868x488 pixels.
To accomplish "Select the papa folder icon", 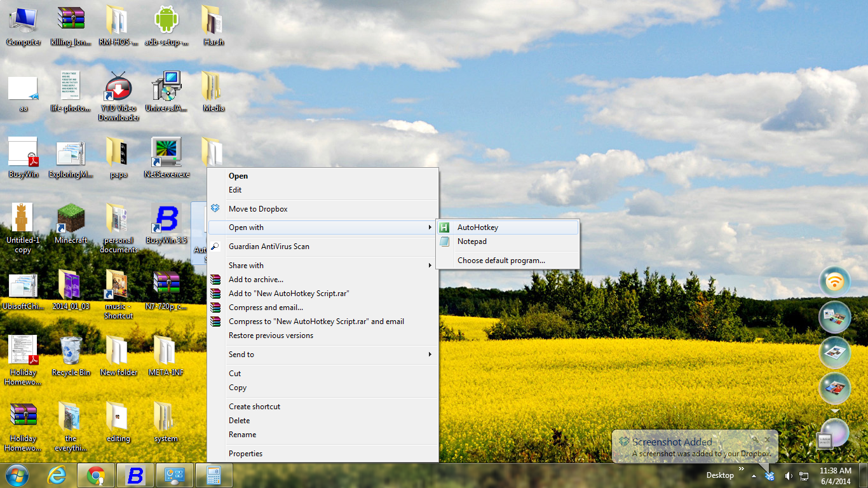I will point(118,158).
